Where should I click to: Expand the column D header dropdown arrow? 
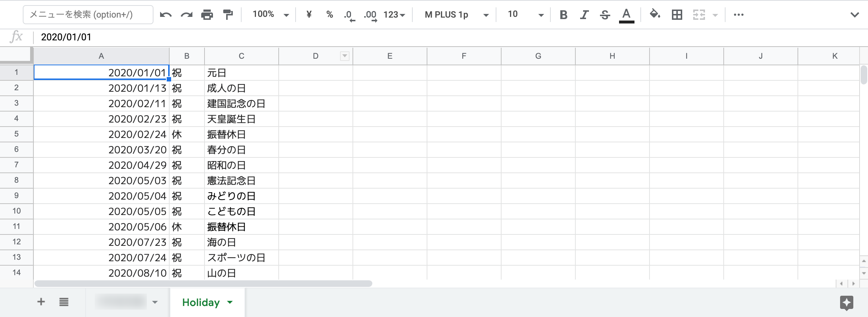[x=344, y=56]
